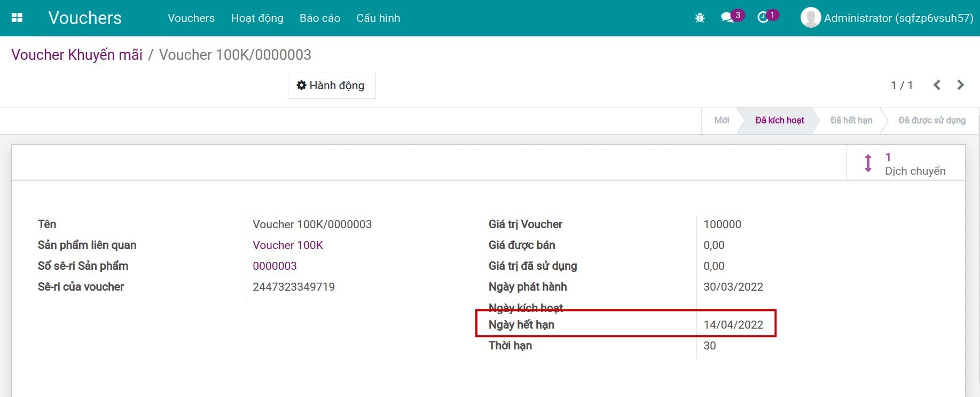Open the Báo cáo menu
The image size is (980, 397).
coord(320,18)
